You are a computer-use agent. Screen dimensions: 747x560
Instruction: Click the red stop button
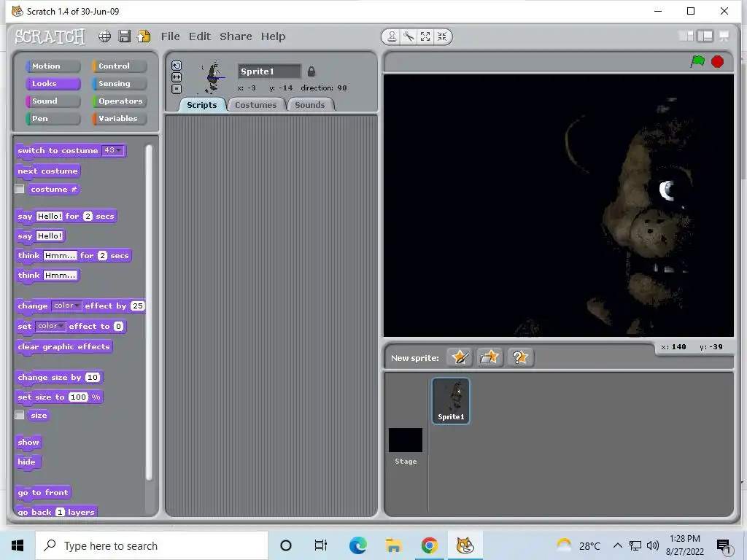coord(718,62)
